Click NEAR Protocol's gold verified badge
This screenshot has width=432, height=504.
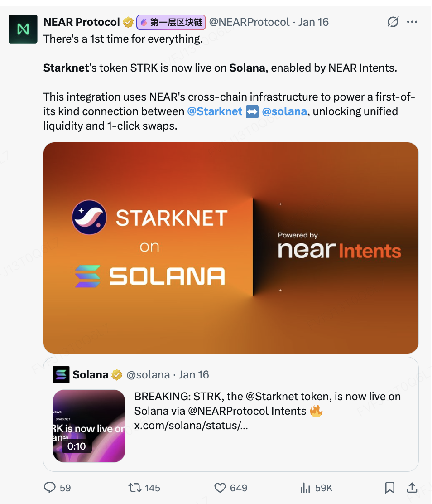pos(128,22)
